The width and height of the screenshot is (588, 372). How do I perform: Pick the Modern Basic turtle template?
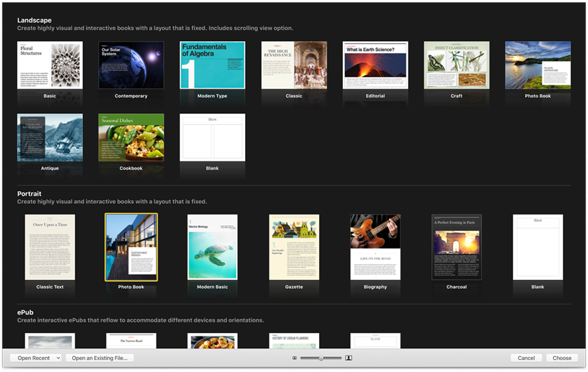click(x=213, y=247)
